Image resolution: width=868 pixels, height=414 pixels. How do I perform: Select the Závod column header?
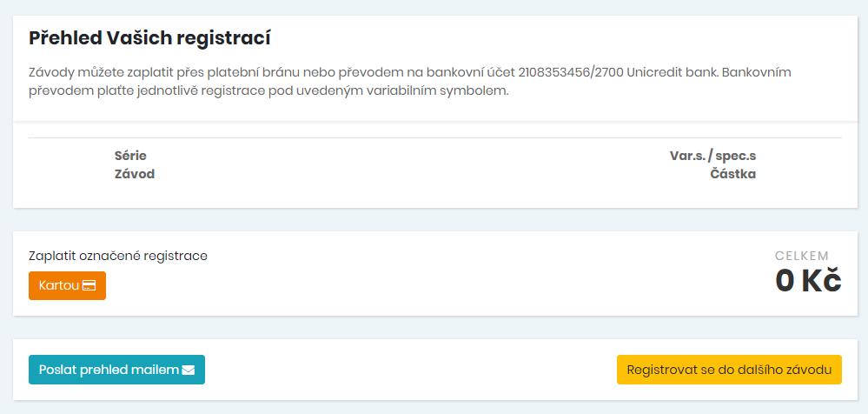(135, 174)
